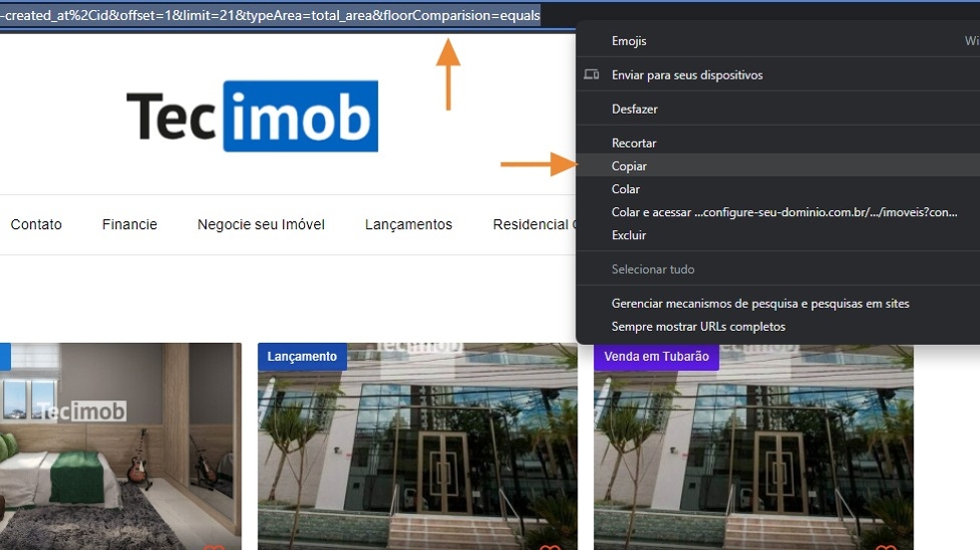Open the Lançamentos navigation link
Viewport: 980px width, 550px height.
click(409, 225)
